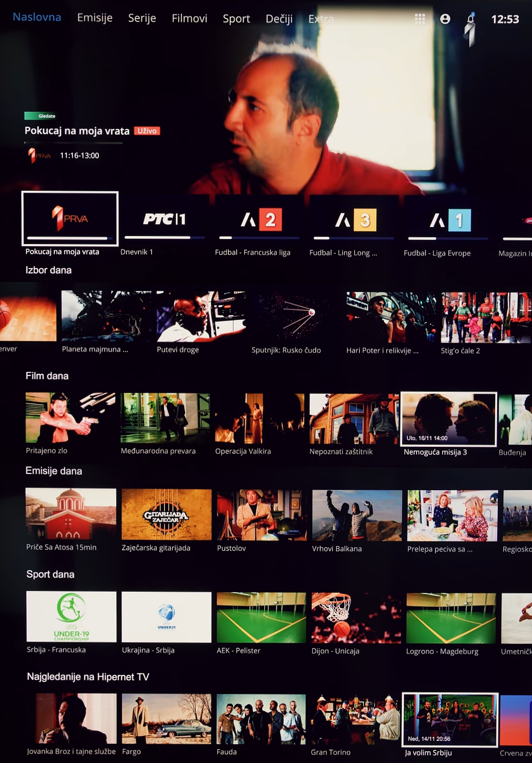Image resolution: width=532 pixels, height=763 pixels.
Task: Select the Arena Sport 2 channel logo
Action: [x=261, y=220]
